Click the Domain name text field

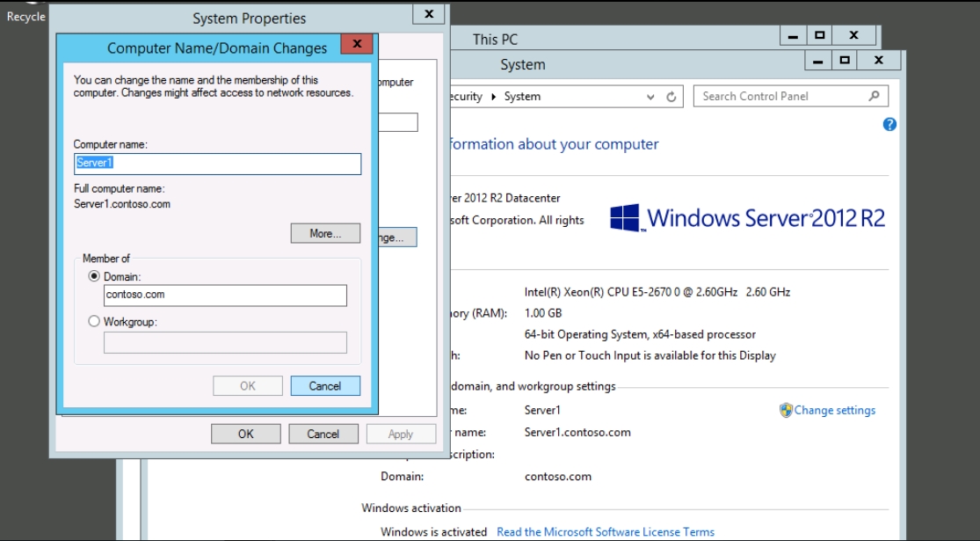[225, 296]
